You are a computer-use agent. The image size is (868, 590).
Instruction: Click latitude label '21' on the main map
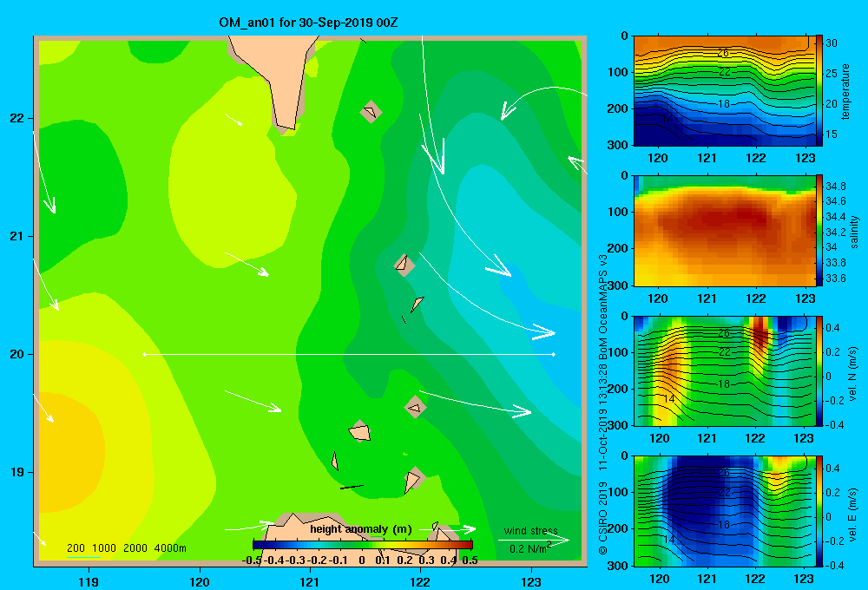click(17, 236)
